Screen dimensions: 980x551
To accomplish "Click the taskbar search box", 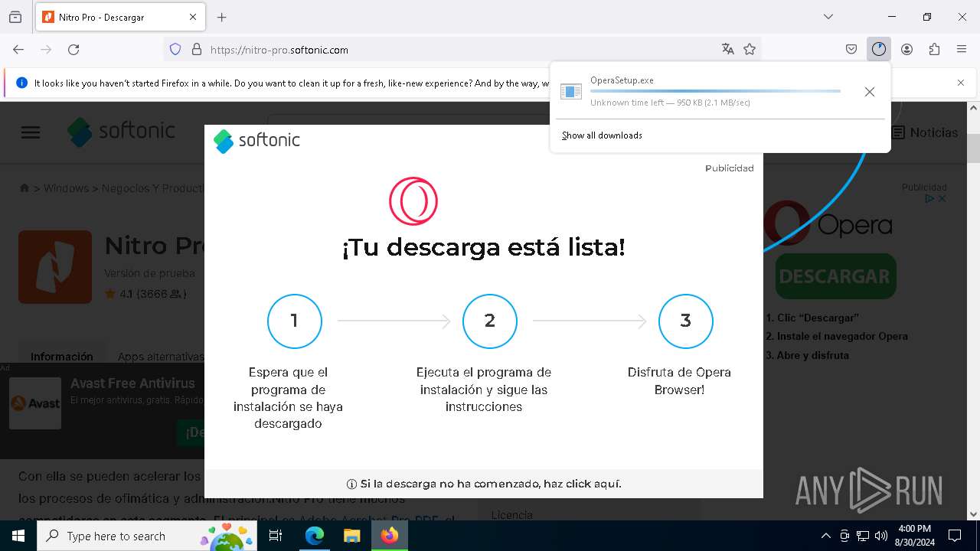I will (147, 536).
